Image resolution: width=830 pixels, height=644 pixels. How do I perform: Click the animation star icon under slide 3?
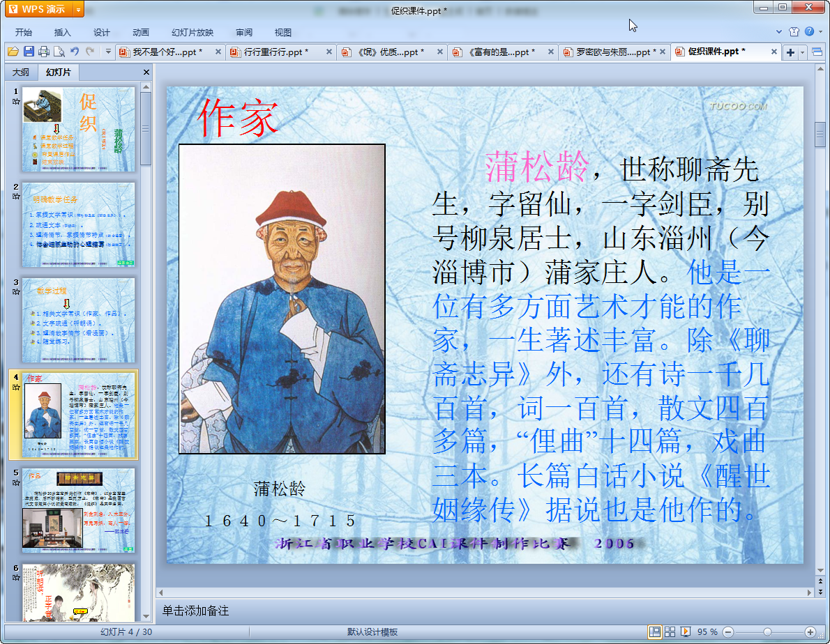(x=16, y=292)
